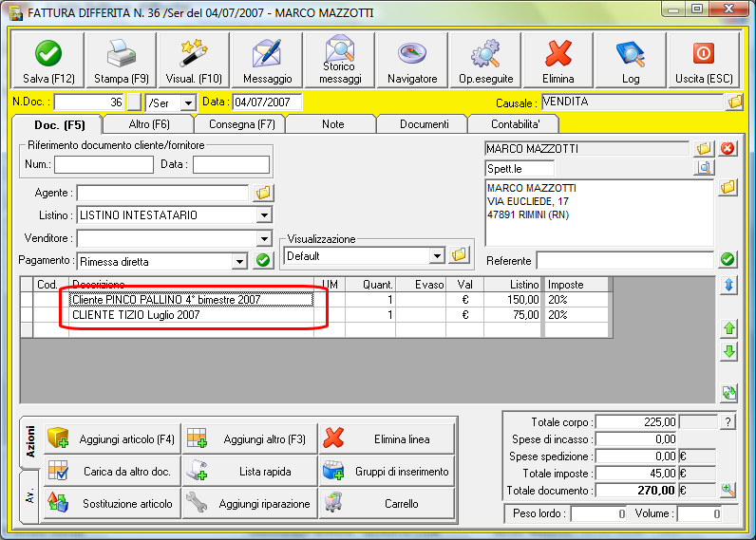Expand the /Ser series dropdown
Viewport: 756px width, 540px height.
(188, 102)
